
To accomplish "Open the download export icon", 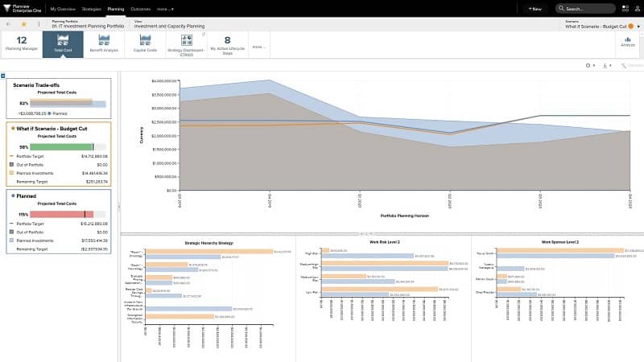I will (x=605, y=65).
